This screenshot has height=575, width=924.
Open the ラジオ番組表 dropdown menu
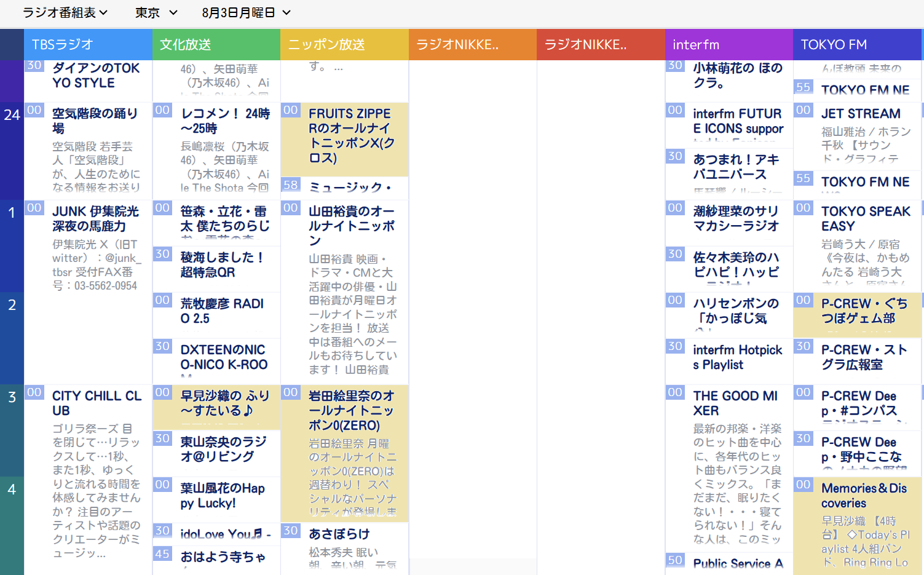click(x=65, y=12)
